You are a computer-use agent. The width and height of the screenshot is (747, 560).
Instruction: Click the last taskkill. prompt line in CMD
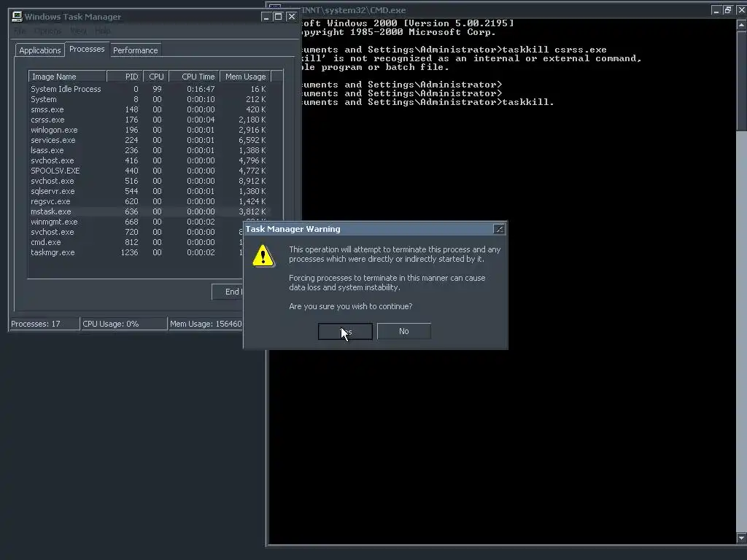427,102
